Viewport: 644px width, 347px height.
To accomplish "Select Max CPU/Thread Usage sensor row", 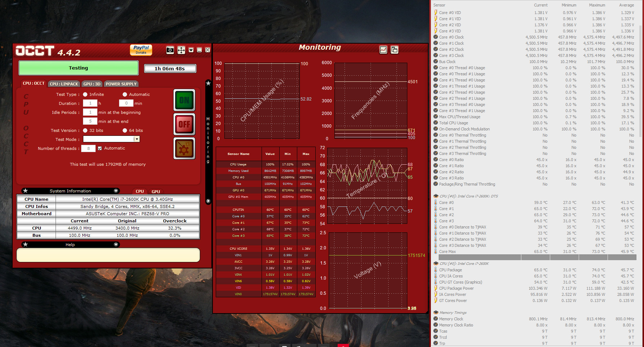I will (x=534, y=117).
